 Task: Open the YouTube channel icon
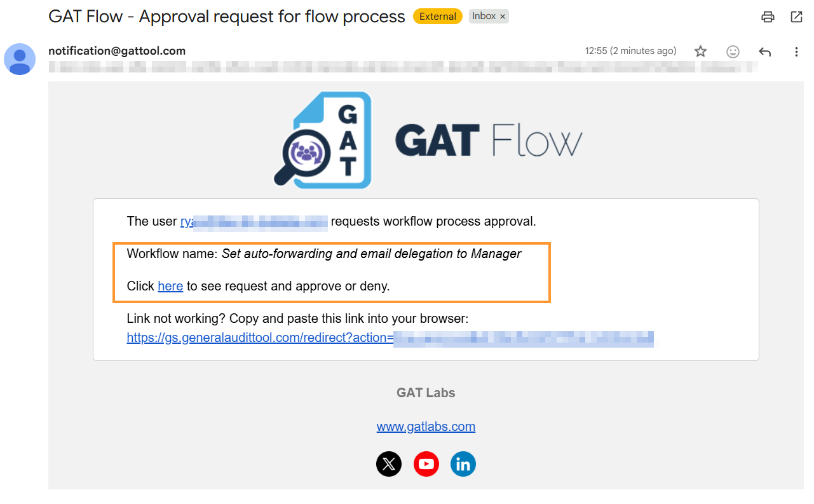[426, 464]
